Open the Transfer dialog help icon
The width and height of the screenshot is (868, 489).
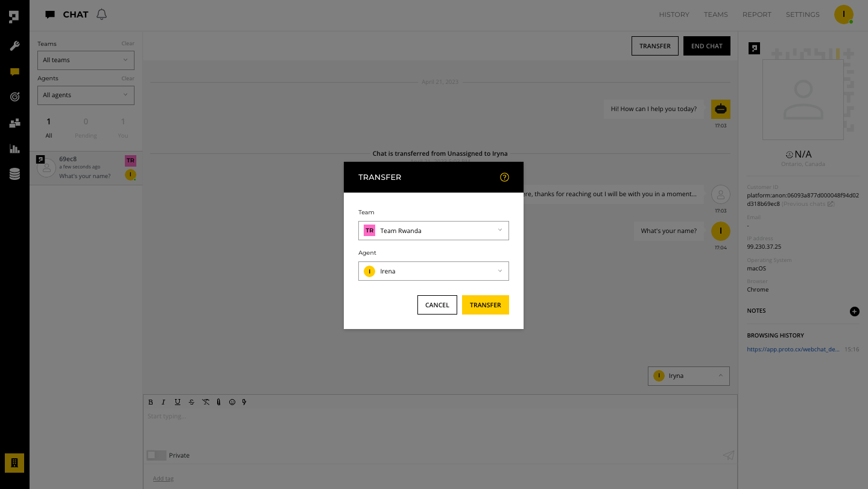[x=505, y=177]
